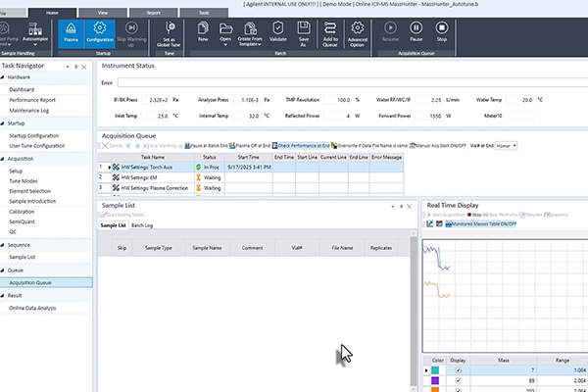588x392 pixels.
Task: Toggle Monitored Masses Table ON/OFF
Action: point(481,224)
